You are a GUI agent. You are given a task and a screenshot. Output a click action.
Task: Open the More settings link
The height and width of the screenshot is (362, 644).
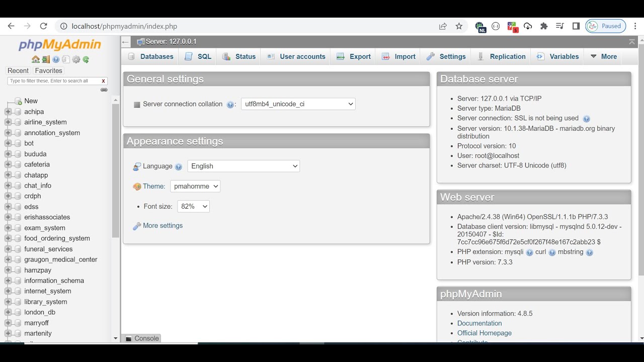click(x=163, y=226)
